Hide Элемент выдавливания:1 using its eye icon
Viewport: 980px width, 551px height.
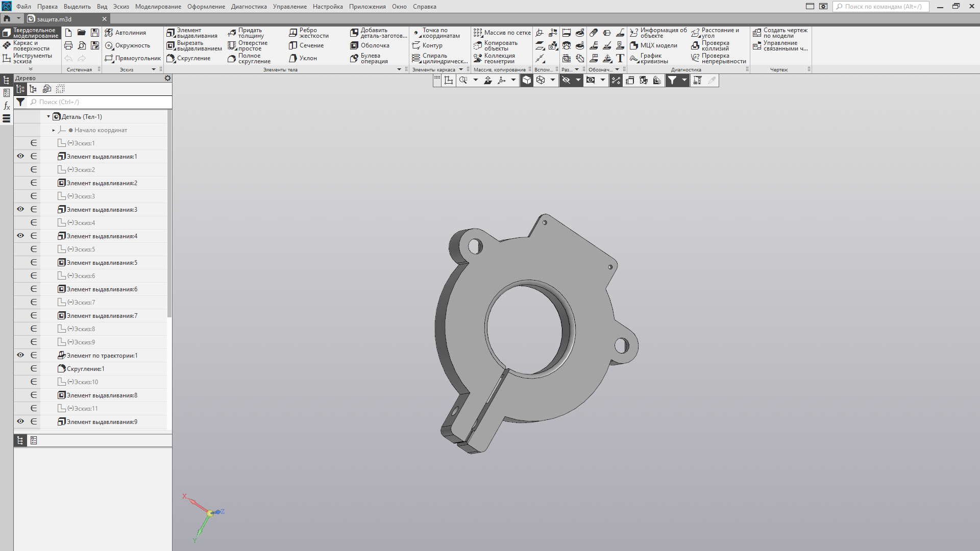[x=20, y=157]
